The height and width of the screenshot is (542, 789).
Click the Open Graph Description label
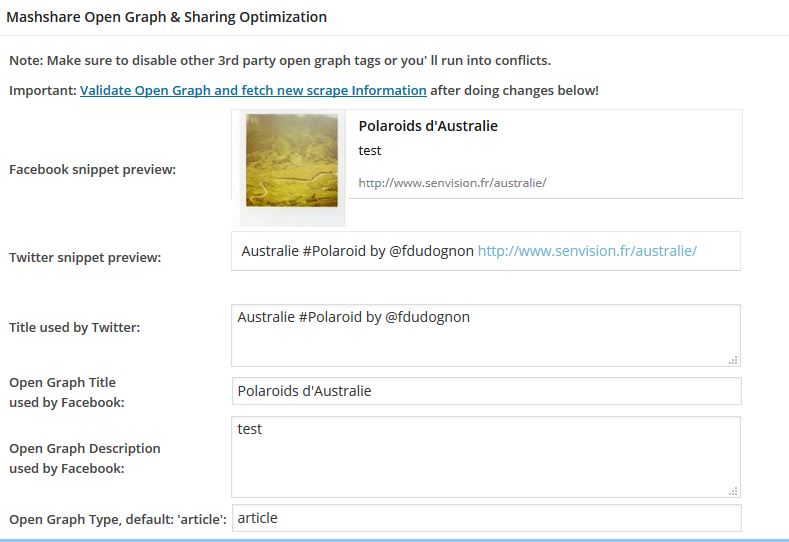coord(85,458)
